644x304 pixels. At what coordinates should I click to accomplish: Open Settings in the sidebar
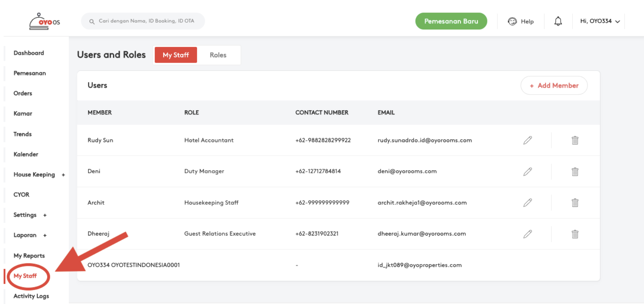(x=25, y=215)
